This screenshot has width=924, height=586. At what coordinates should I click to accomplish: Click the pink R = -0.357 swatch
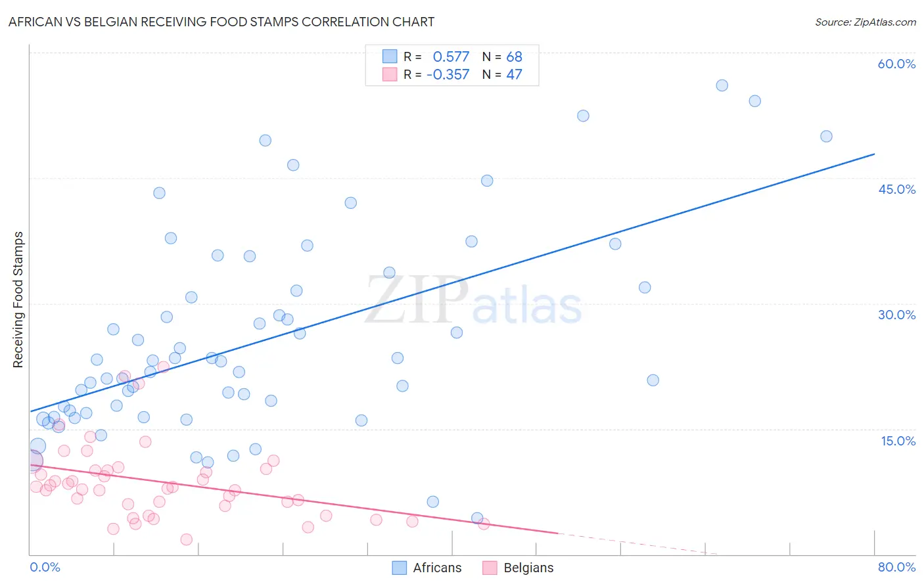coord(390,74)
